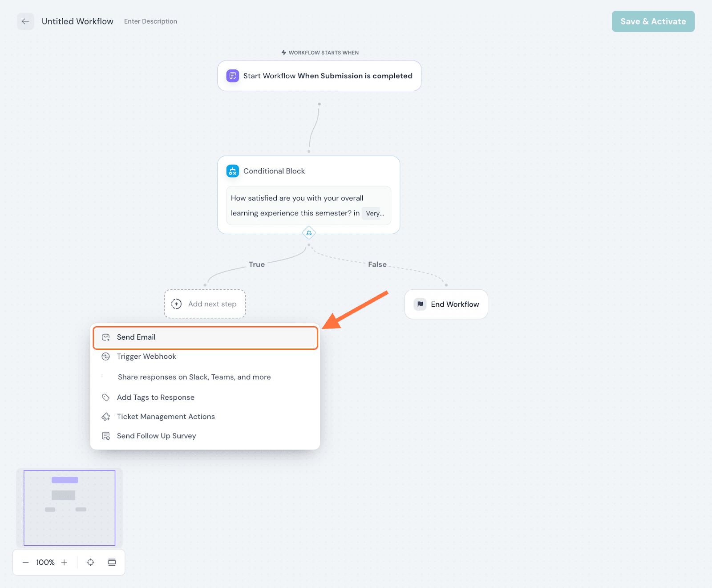Click the purple submission trigger icon
Viewport: 712px width, 588px height.
233,76
